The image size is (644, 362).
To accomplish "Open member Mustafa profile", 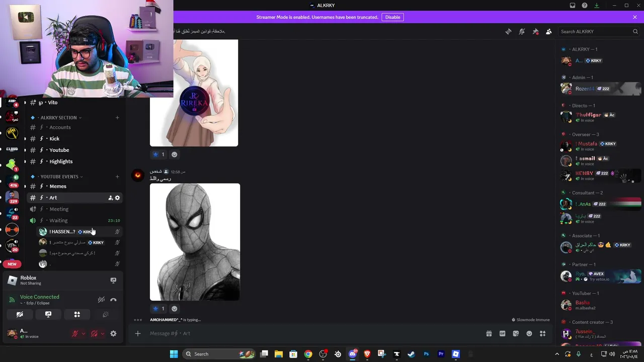I will [600, 146].
